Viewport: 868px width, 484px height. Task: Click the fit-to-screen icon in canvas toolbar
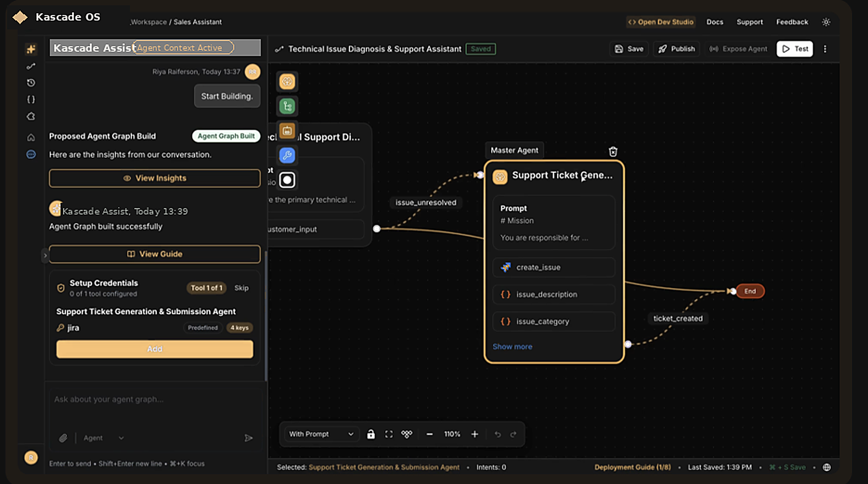(x=389, y=434)
